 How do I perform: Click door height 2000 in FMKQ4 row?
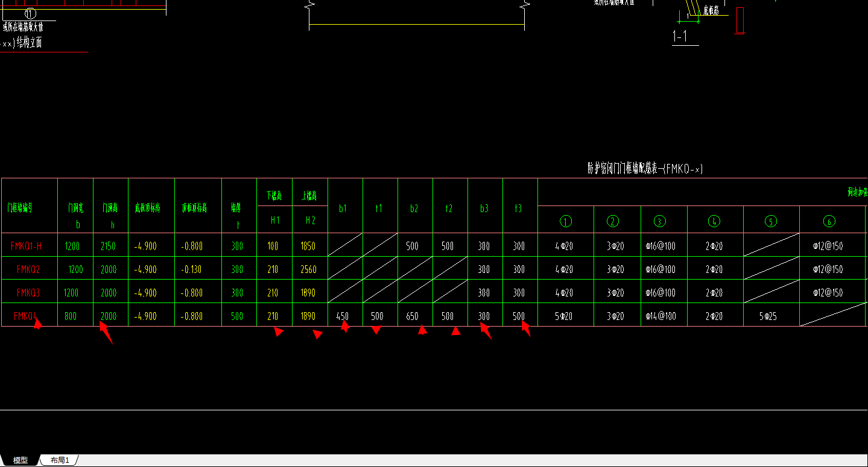(x=109, y=316)
